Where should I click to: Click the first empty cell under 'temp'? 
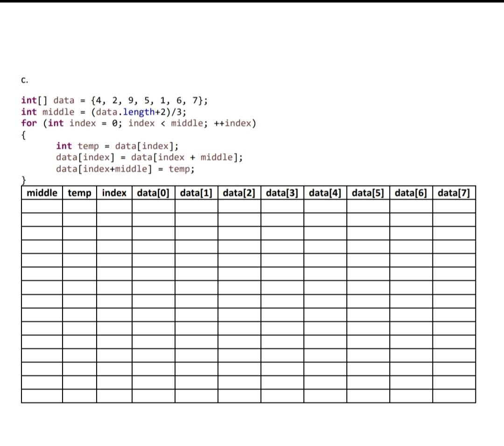point(79,205)
